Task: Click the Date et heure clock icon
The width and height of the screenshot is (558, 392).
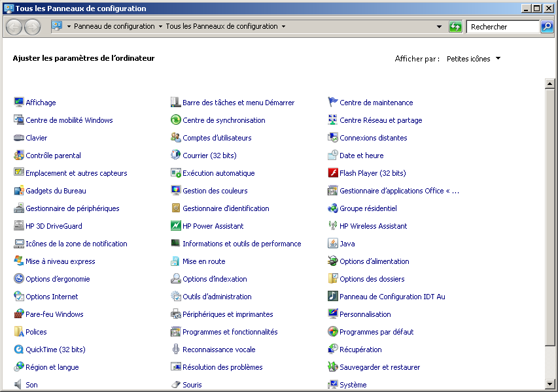Action: [x=333, y=155]
